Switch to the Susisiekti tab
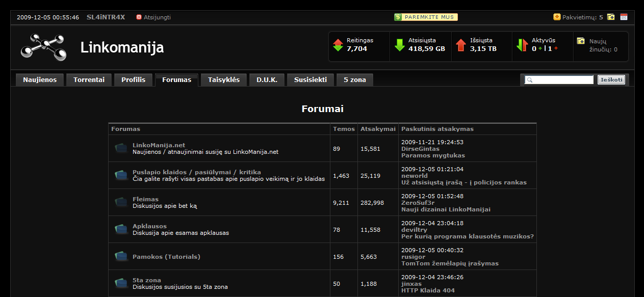Viewport: 644px width, 297px height. point(311,80)
